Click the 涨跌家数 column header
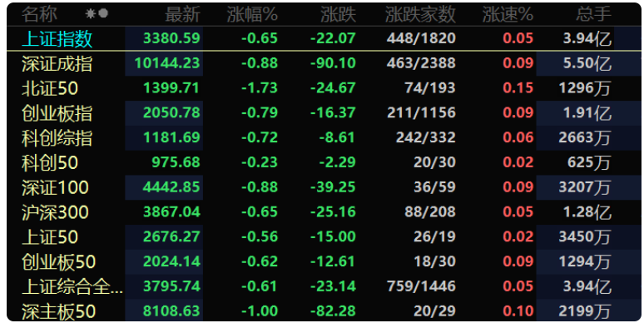This screenshot has width=644, height=328. coord(420,14)
